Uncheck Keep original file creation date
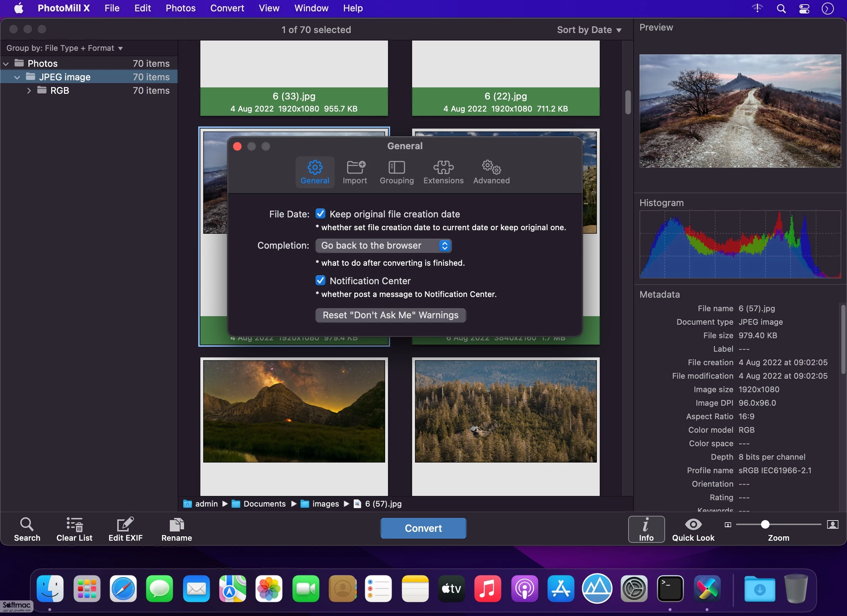The height and width of the screenshot is (616, 847). click(320, 214)
